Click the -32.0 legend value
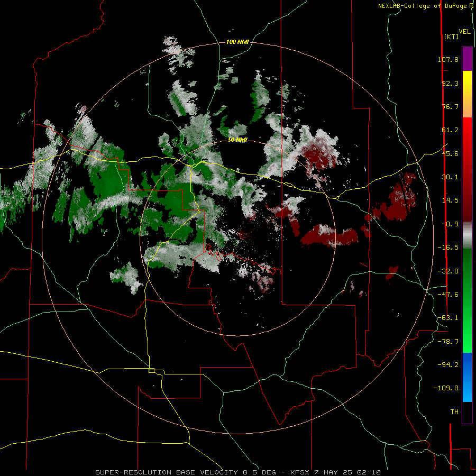Viewport: 476px width, 476px height. coord(448,271)
